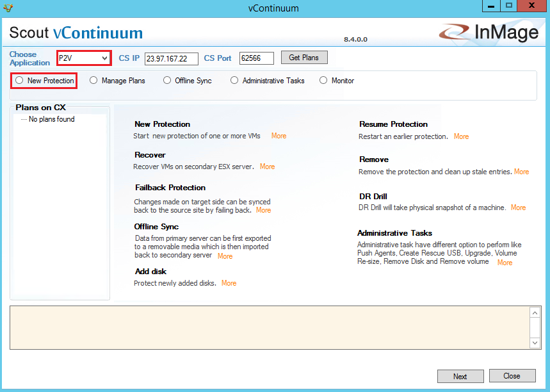Viewport: 550px width, 392px height.
Task: Open More link beside Recover description
Action: (x=267, y=167)
